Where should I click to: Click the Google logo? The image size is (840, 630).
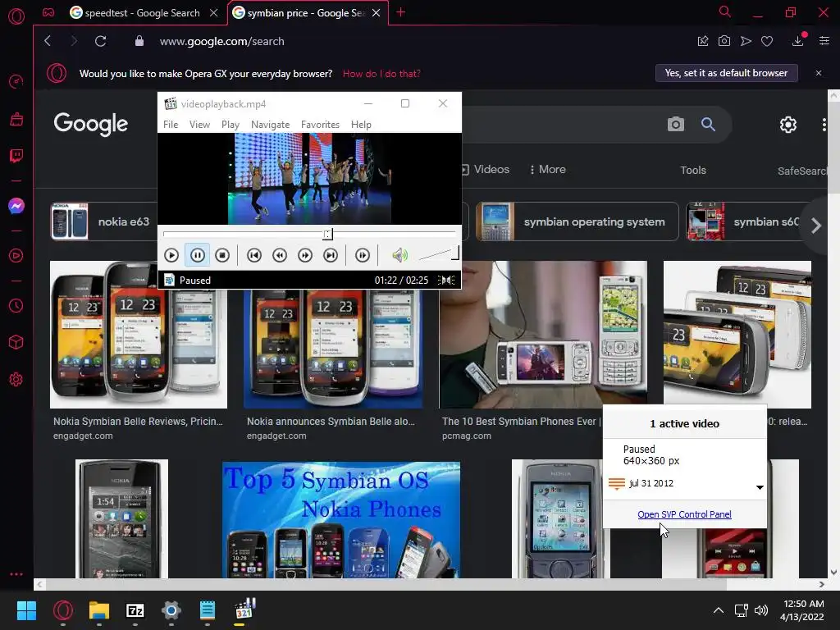[90, 125]
